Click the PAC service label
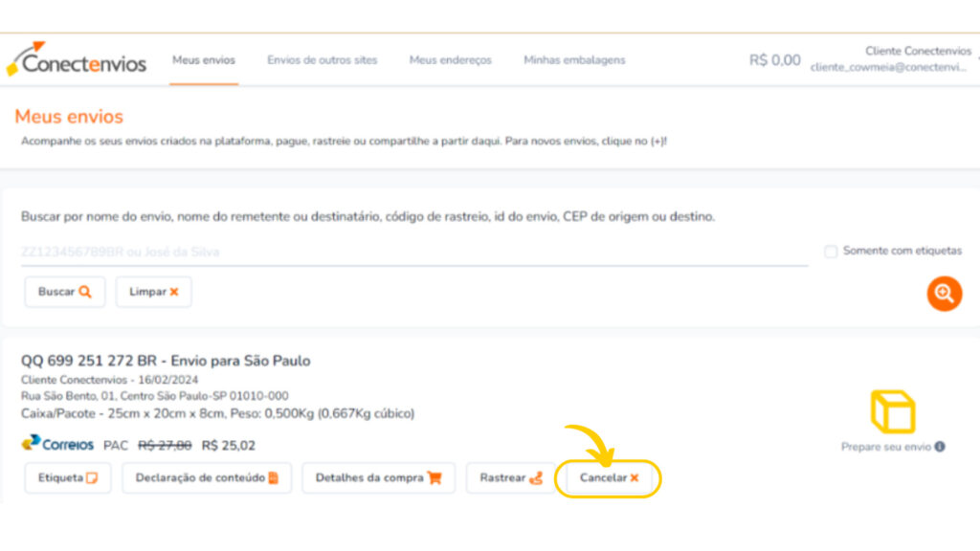The width and height of the screenshot is (980, 551). [x=116, y=446]
